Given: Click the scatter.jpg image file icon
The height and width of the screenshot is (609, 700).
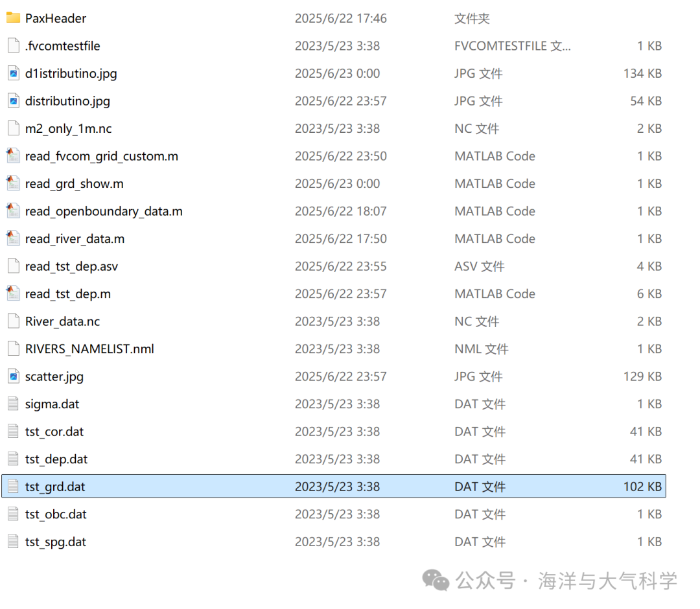Looking at the screenshot, I should click(x=13, y=376).
